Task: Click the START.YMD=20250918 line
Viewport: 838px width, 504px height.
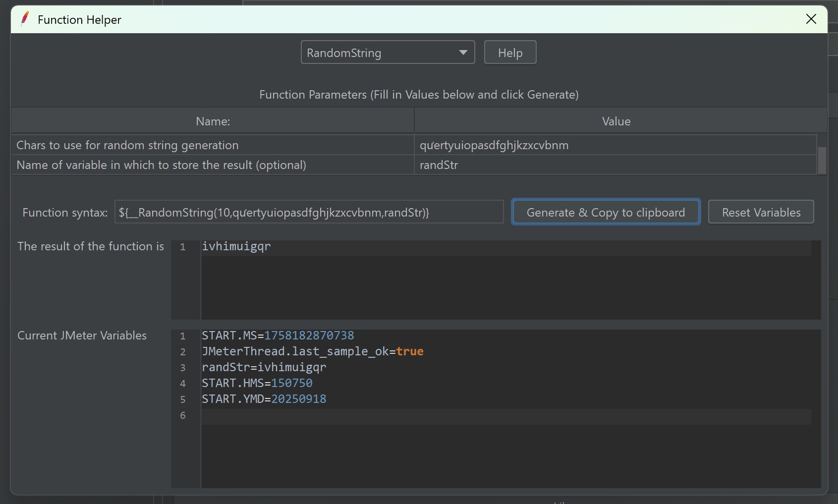Action: click(264, 399)
